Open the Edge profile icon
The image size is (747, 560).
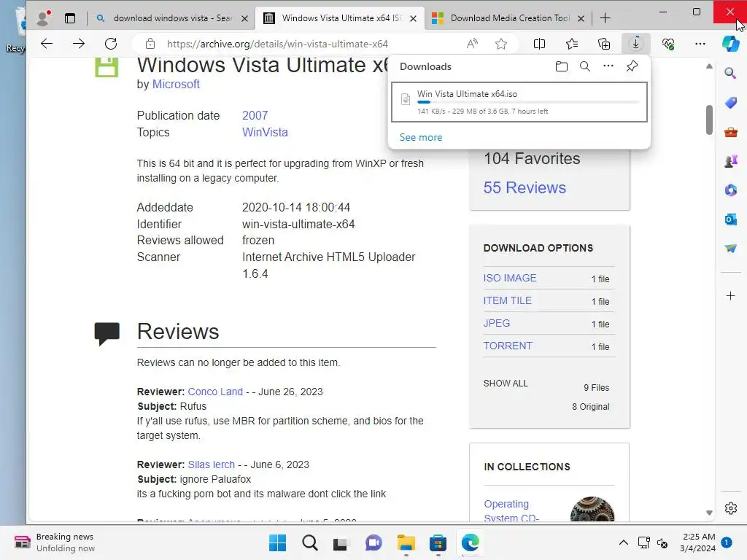click(44, 18)
